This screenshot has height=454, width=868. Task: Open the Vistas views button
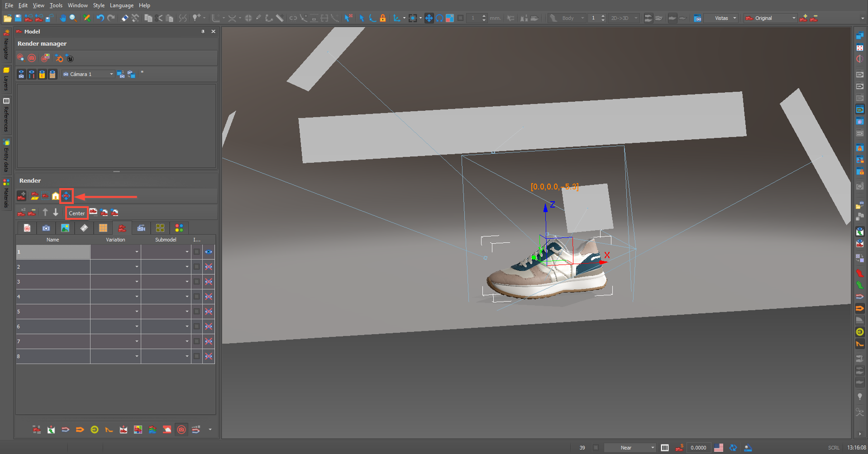[x=721, y=18]
